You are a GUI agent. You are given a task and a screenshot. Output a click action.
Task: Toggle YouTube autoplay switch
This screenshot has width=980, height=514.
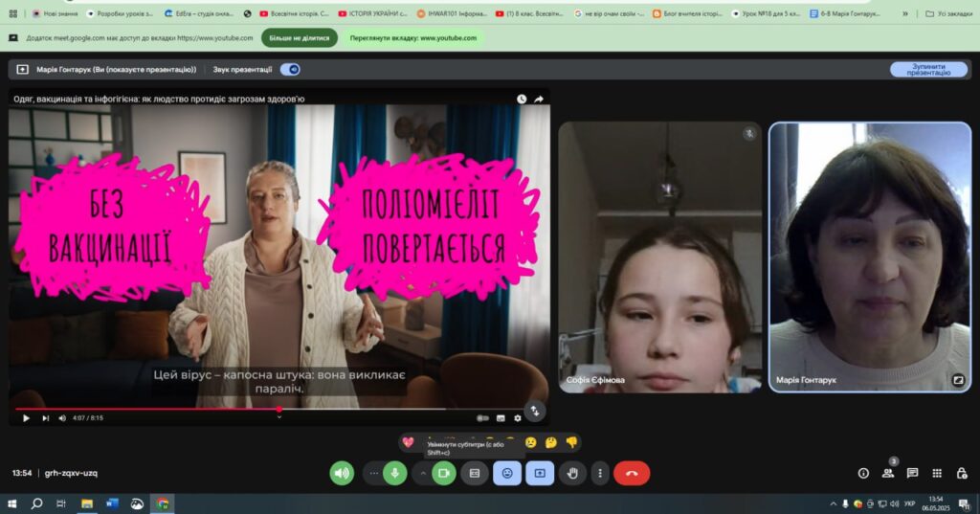tap(482, 418)
